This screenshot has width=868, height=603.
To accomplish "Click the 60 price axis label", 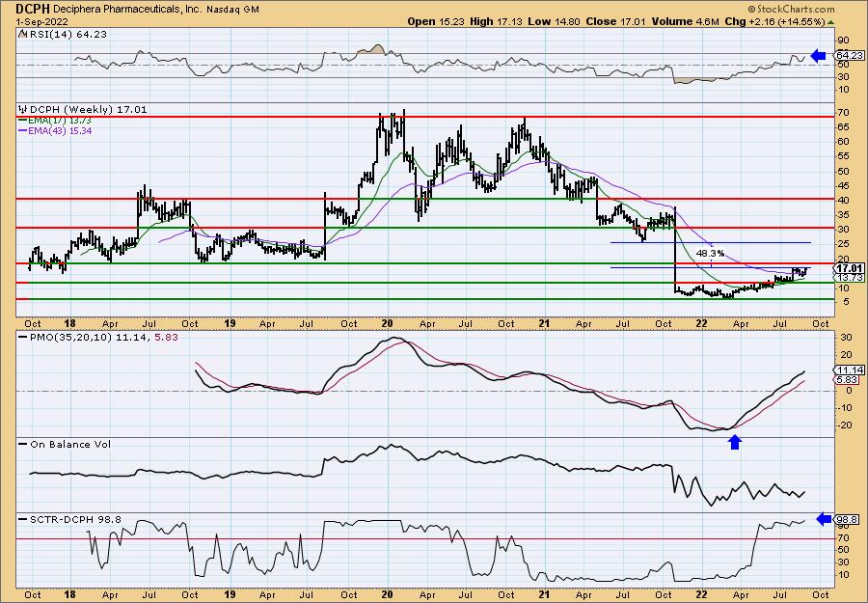I will coord(845,141).
